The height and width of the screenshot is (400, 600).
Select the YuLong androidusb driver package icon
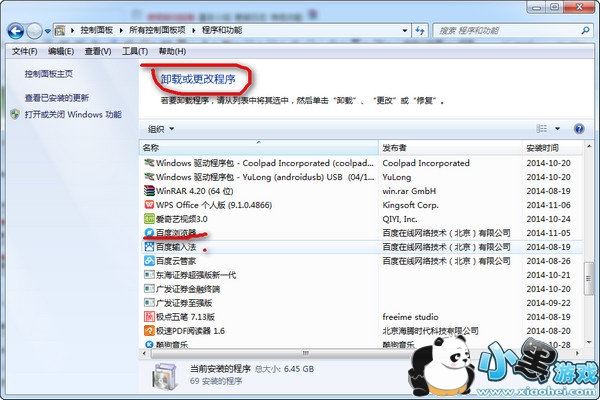click(149, 177)
